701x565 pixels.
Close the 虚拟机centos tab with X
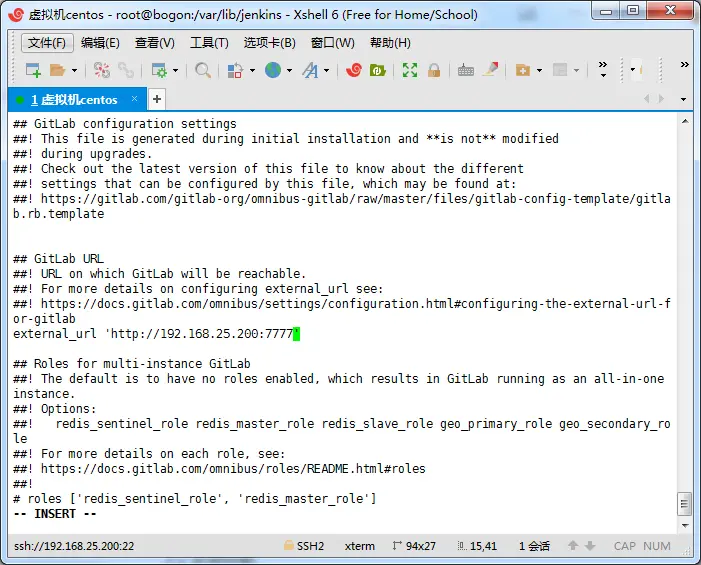pos(134,98)
